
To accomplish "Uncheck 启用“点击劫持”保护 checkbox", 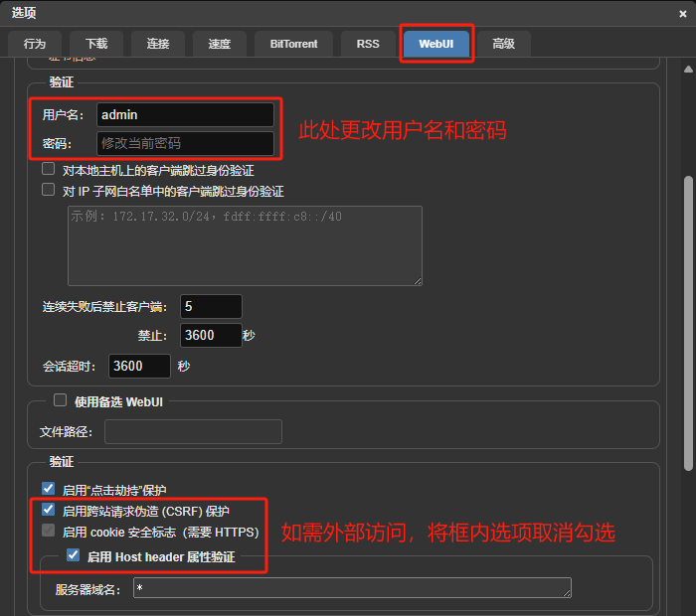I will [48, 489].
